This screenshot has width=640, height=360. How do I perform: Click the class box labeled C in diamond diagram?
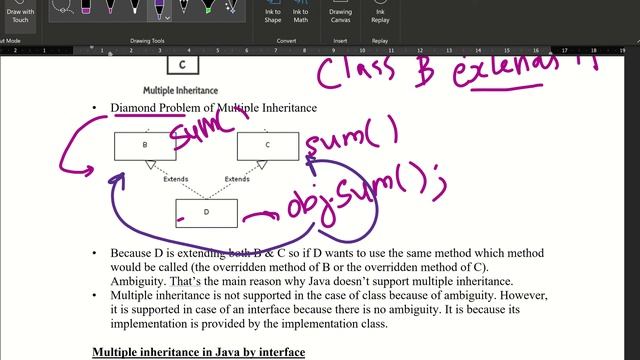click(268, 146)
